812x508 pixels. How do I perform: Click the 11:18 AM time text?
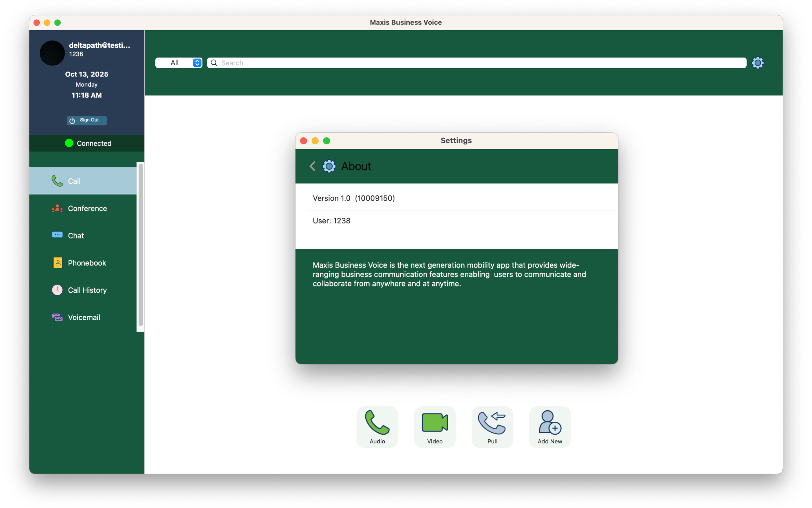tap(87, 95)
